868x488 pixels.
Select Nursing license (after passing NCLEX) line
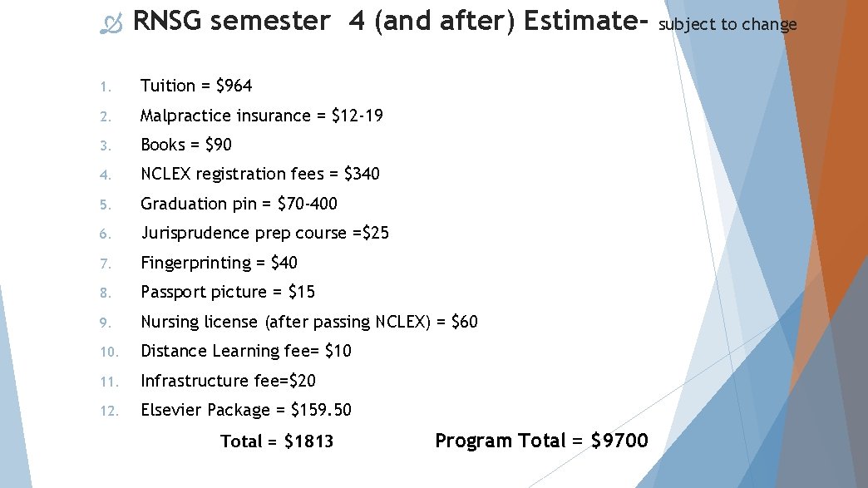[x=308, y=322]
